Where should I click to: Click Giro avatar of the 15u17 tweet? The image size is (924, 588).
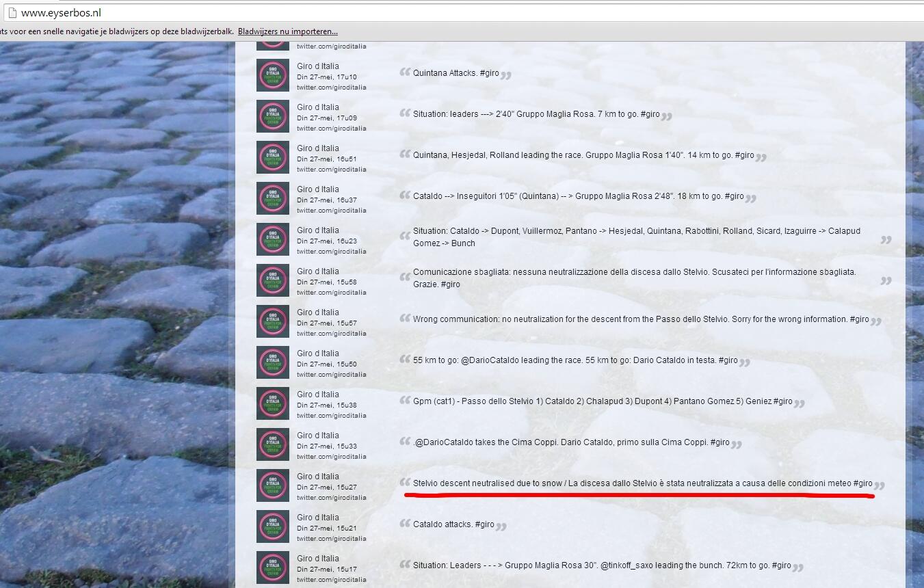click(273, 567)
